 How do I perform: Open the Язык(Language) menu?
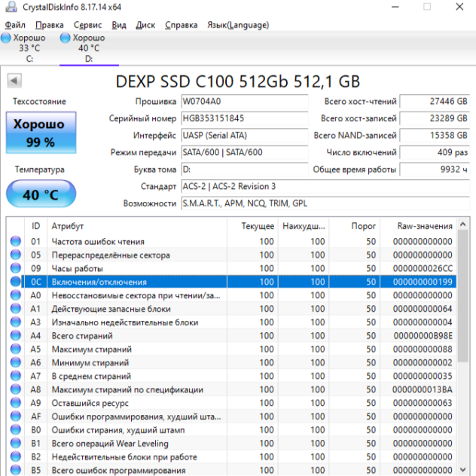pos(238,25)
